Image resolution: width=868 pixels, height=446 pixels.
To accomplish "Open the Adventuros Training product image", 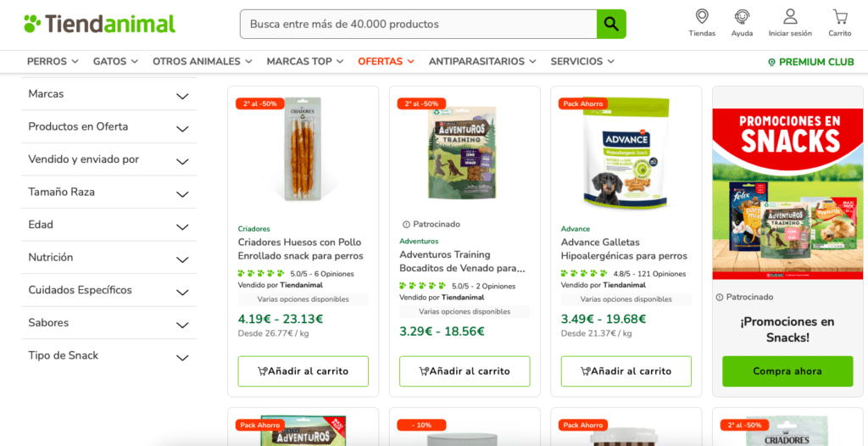I will pos(465,153).
